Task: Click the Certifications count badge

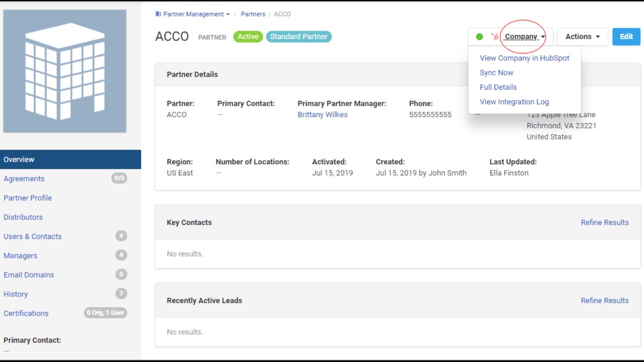Action: [105, 313]
